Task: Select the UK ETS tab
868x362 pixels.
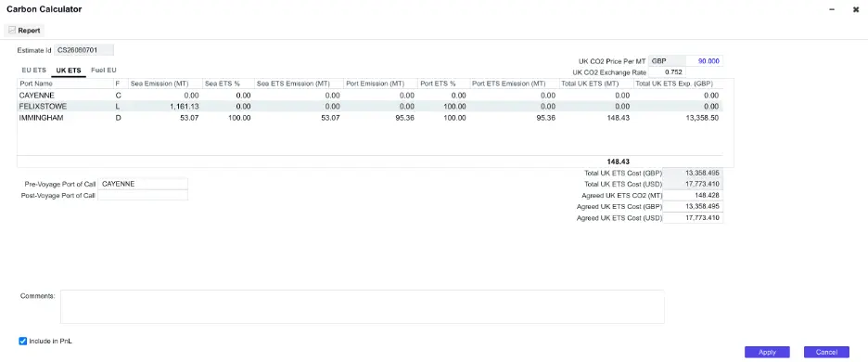Action: [x=69, y=71]
